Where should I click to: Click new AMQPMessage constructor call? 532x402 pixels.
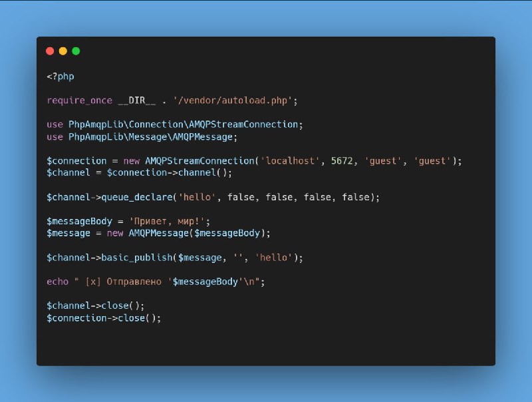click(184, 233)
